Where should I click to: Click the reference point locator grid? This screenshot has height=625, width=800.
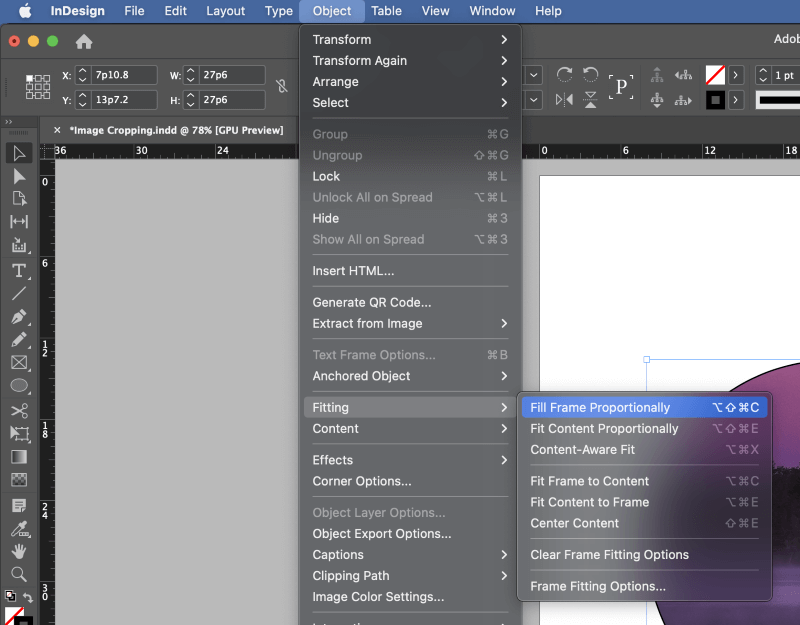[38, 87]
